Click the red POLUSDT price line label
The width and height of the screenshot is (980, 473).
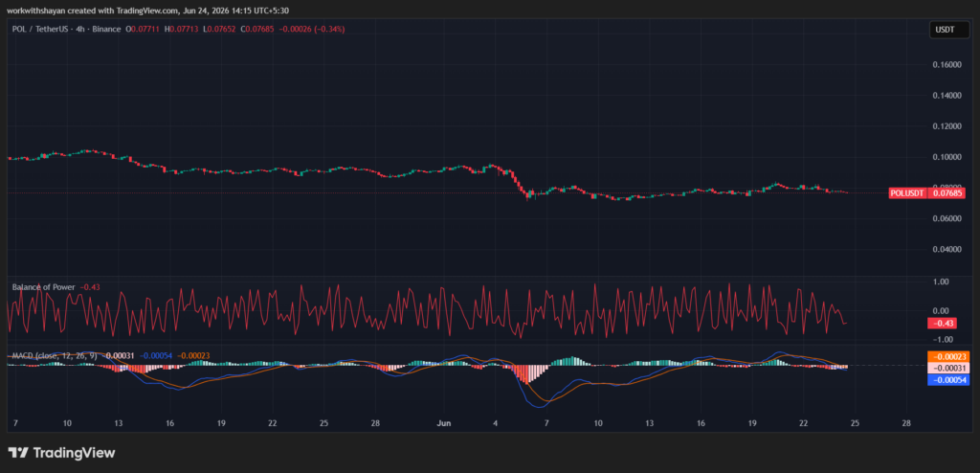[x=909, y=193]
